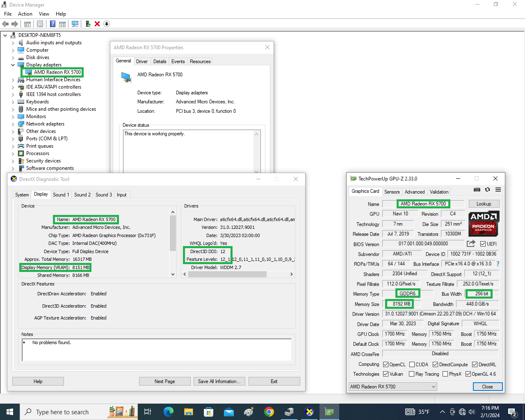Open the GPU-Z hamburger menu
The height and width of the screenshot is (420, 525).
(498, 190)
